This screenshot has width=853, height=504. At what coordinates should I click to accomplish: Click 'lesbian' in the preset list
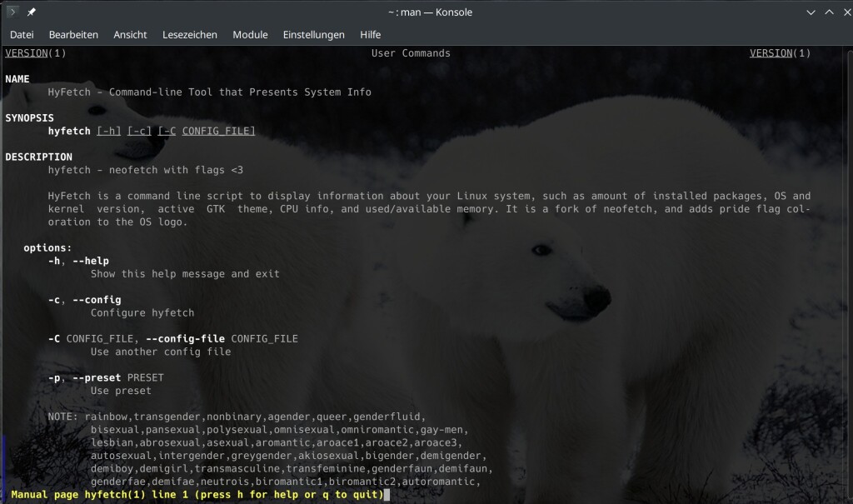point(112,442)
